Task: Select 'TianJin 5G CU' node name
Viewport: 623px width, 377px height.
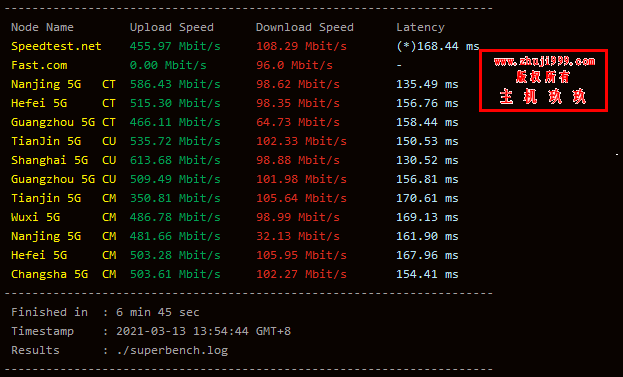Action: (63, 141)
